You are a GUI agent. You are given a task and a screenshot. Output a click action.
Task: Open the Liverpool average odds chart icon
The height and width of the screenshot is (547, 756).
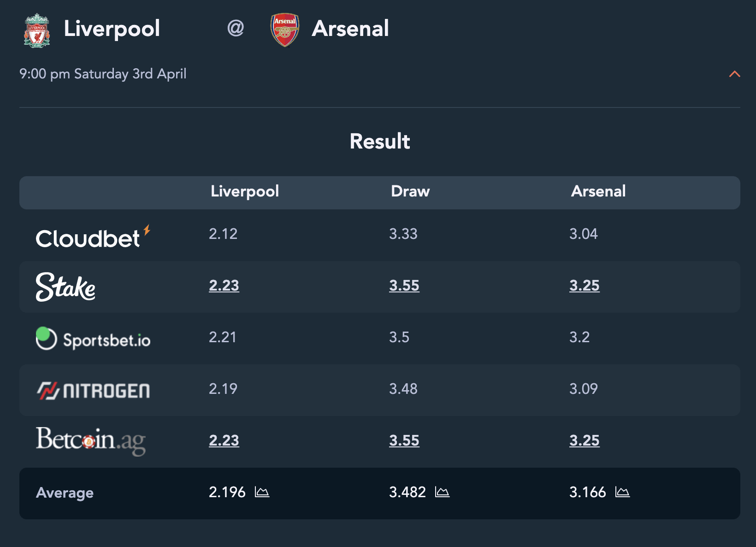262,492
